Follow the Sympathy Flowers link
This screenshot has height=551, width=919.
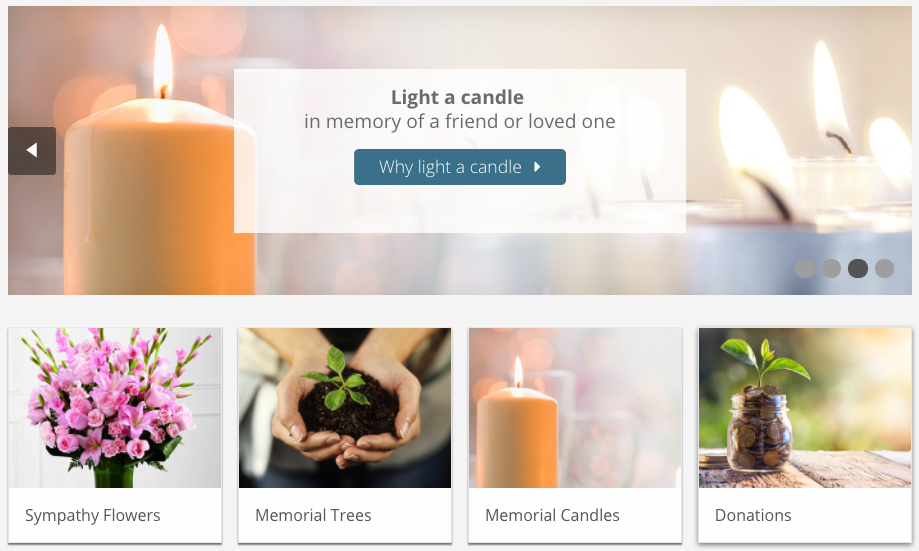pos(93,515)
